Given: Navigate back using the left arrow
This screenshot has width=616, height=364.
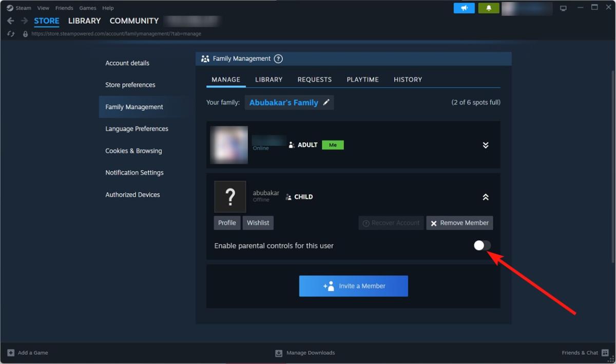Looking at the screenshot, I should point(10,21).
